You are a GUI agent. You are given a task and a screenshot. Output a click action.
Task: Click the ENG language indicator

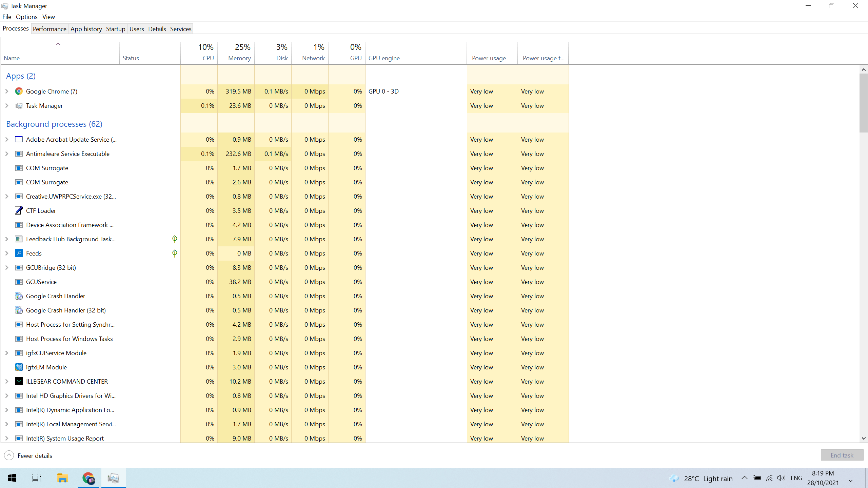click(x=796, y=478)
